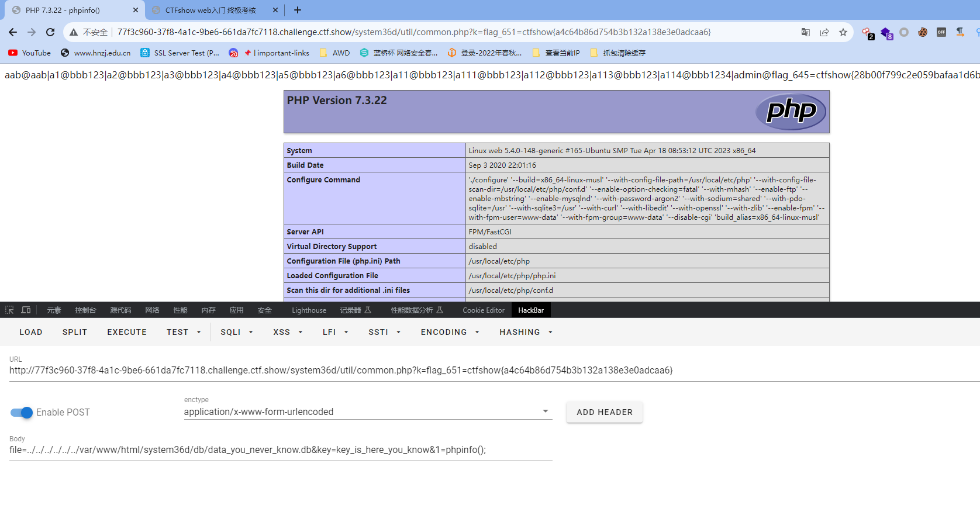
Task: Open the important-links bookmark
Action: pyautogui.click(x=270, y=53)
